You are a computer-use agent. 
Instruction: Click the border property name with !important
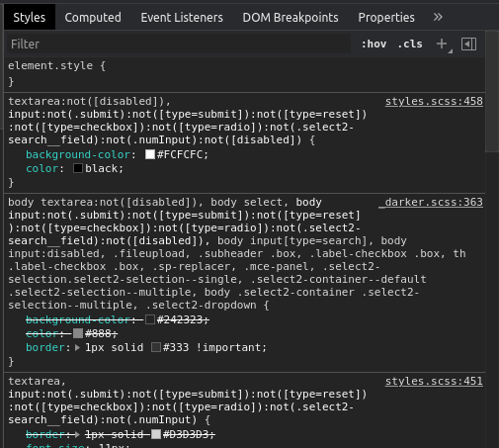45,347
